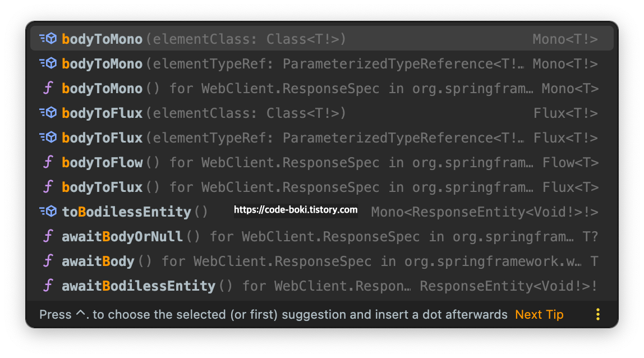Click the function icon beside bodyToFlow()

point(48,162)
